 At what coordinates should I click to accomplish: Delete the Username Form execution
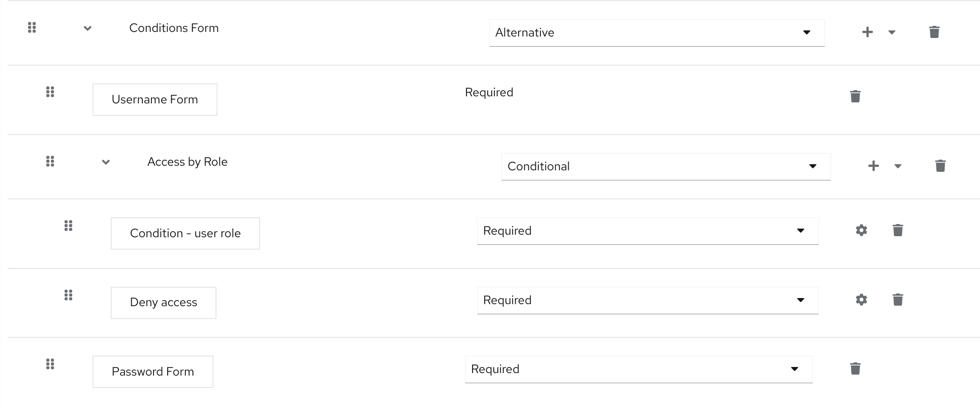pos(855,96)
